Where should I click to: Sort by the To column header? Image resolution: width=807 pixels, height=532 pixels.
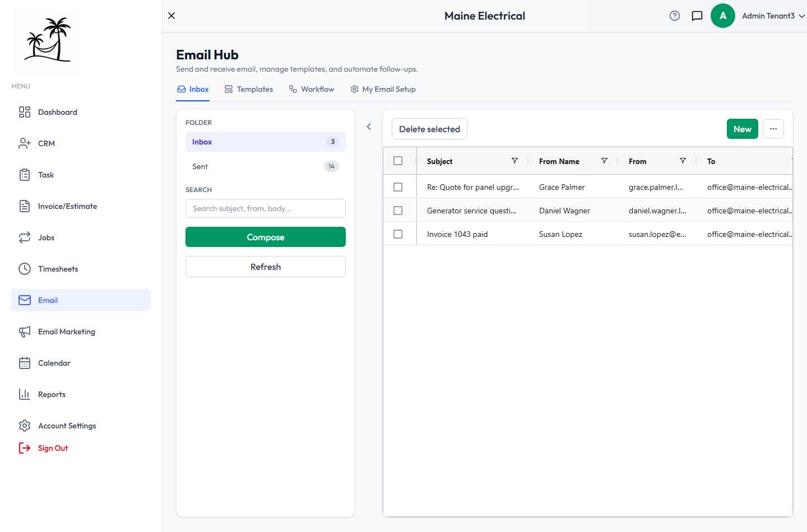[711, 161]
